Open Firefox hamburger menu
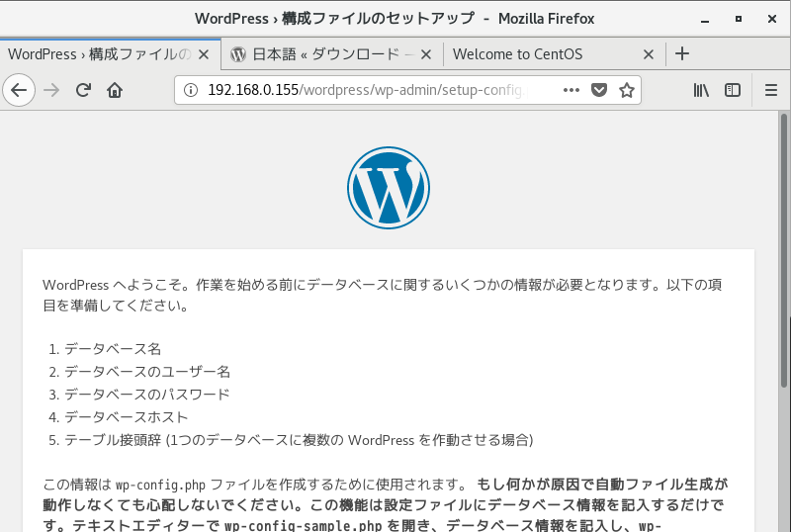 pyautogui.click(x=771, y=90)
